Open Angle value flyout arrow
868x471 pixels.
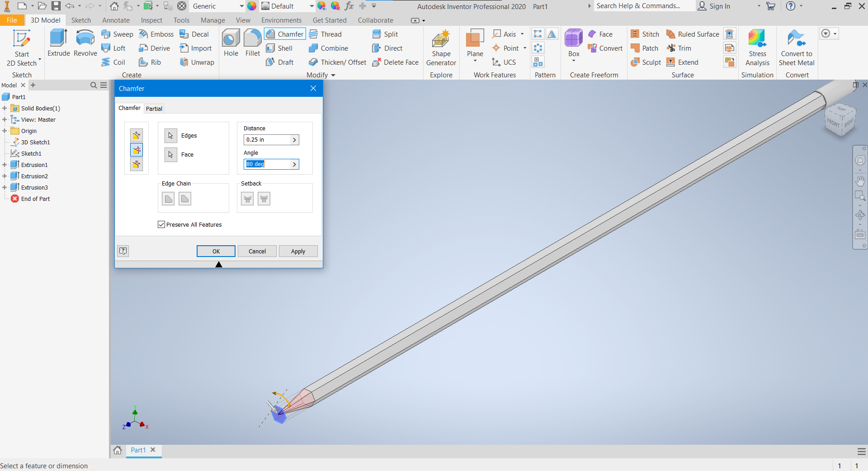click(x=294, y=164)
